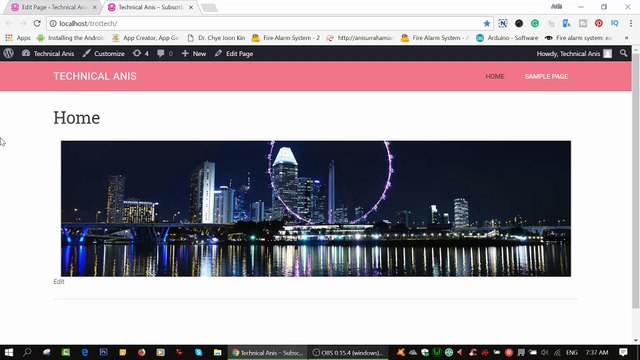Open the App Creator bookmark
This screenshot has height=360, width=640.
[x=145, y=38]
